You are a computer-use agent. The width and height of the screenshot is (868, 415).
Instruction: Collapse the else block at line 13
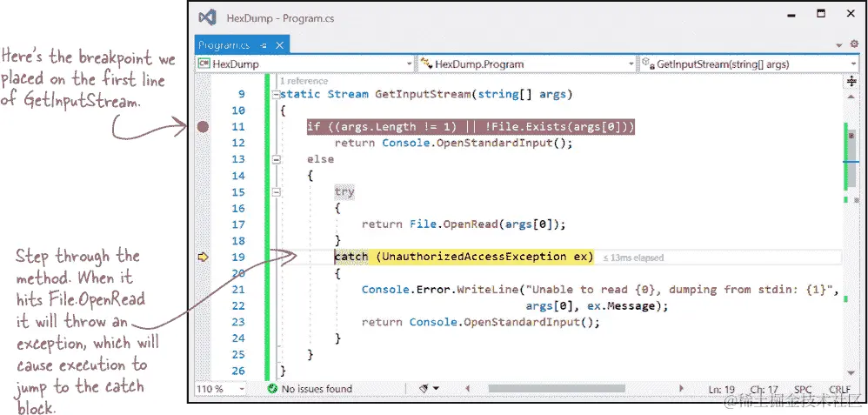276,159
